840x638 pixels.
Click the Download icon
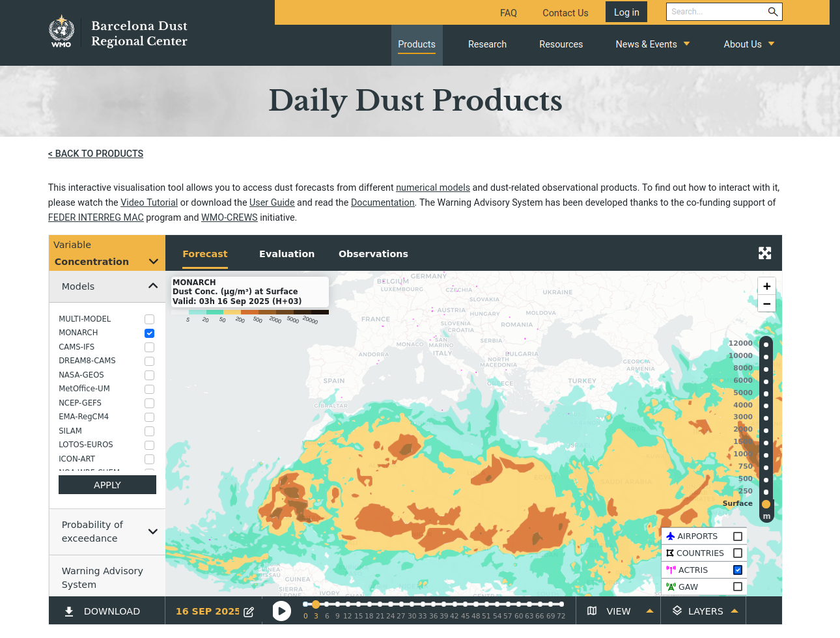69,611
